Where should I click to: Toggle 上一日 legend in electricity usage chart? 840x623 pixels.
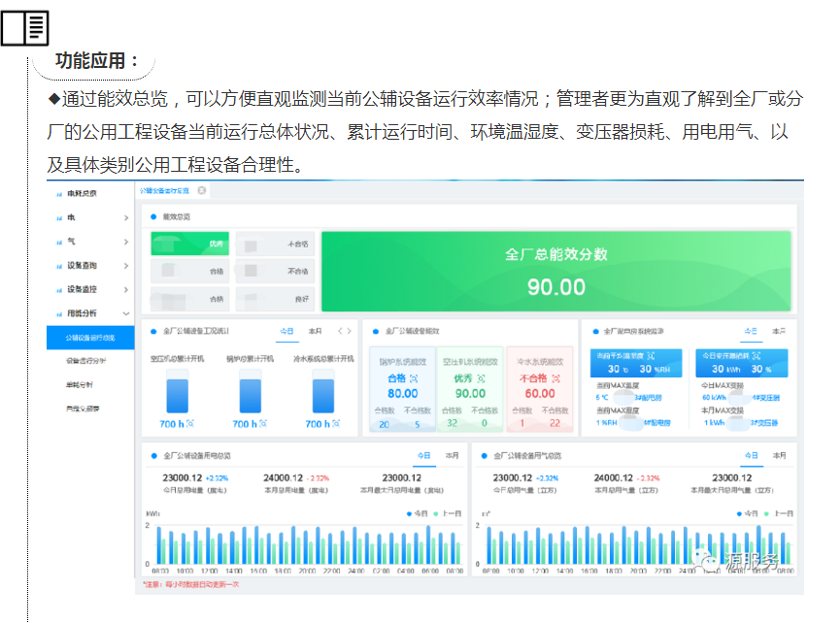449,513
